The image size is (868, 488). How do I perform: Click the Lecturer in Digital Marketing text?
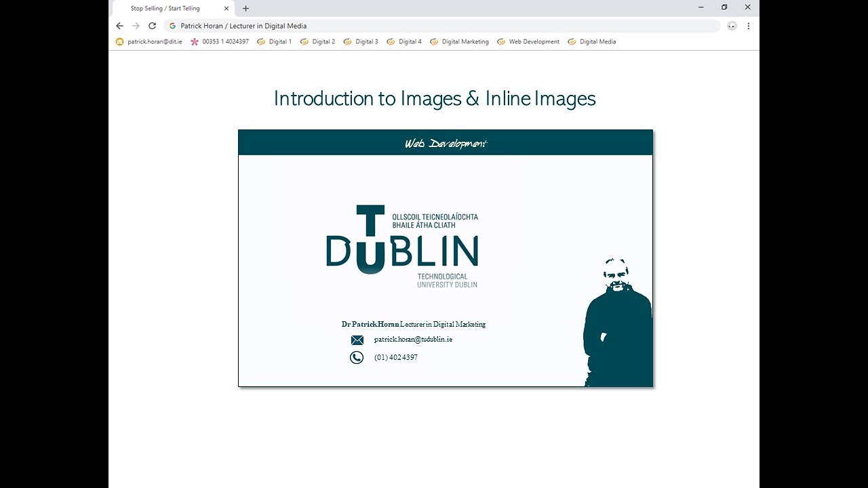coord(443,324)
